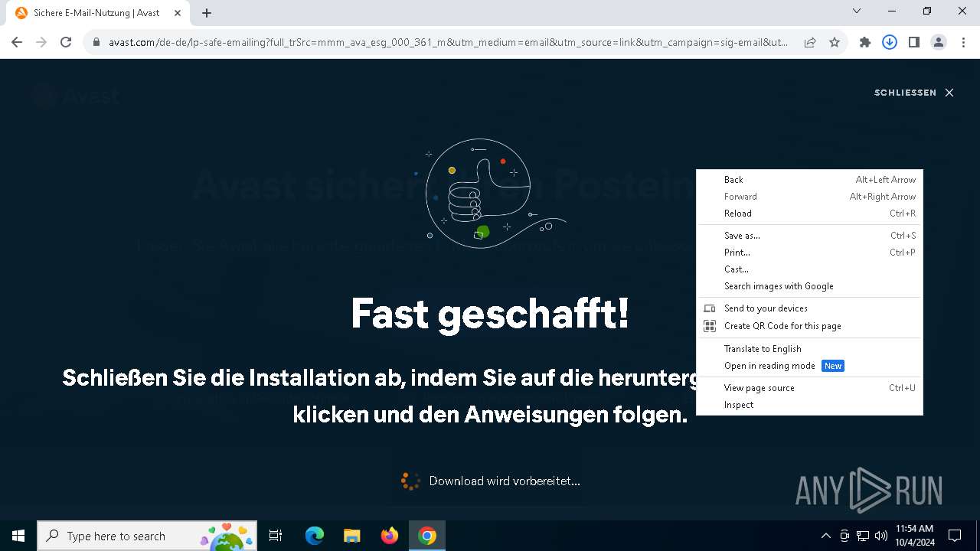Click the Chrome taskbar icon

coord(427,536)
